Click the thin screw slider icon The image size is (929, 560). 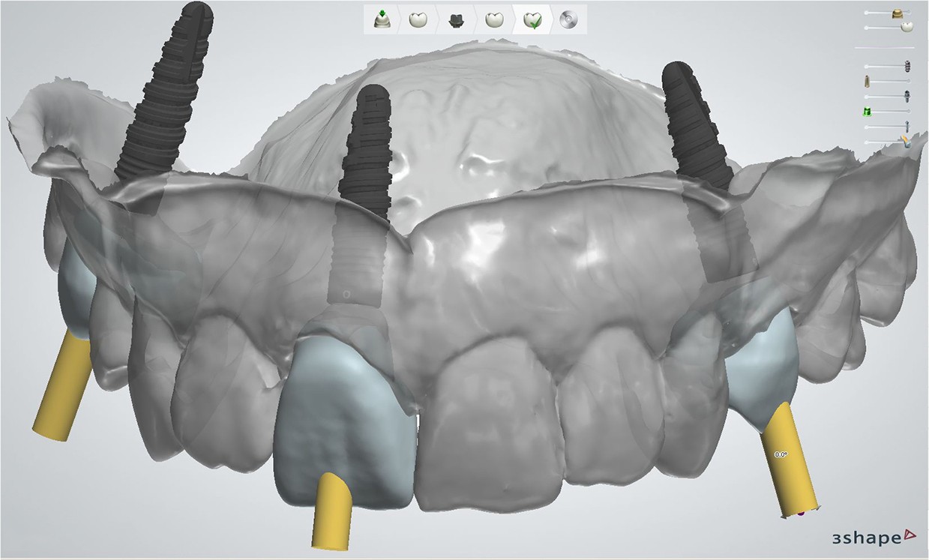pos(907,127)
